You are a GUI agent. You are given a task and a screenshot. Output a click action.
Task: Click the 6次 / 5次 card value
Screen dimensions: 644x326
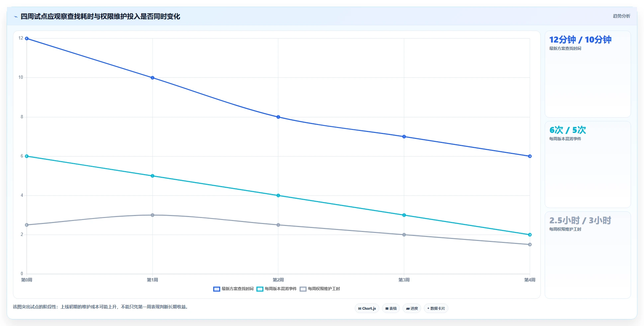(568, 130)
